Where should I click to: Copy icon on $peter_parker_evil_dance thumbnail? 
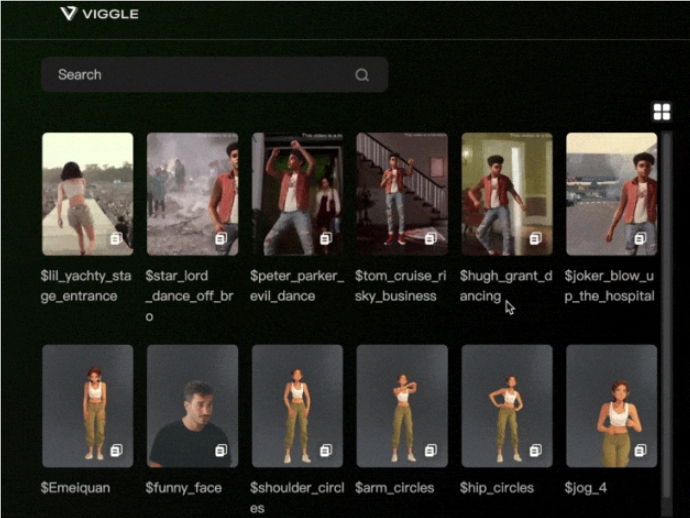(x=326, y=239)
